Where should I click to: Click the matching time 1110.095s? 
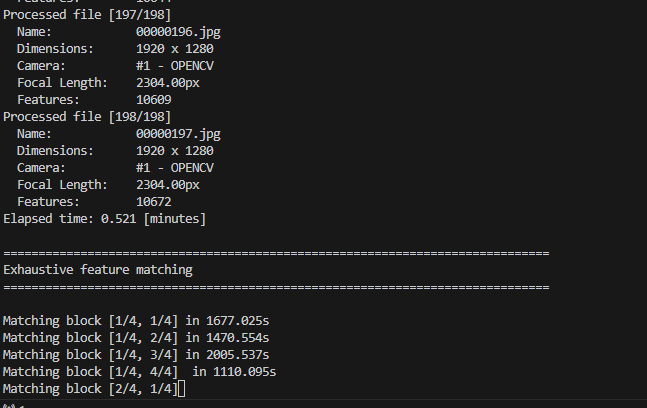(244, 372)
